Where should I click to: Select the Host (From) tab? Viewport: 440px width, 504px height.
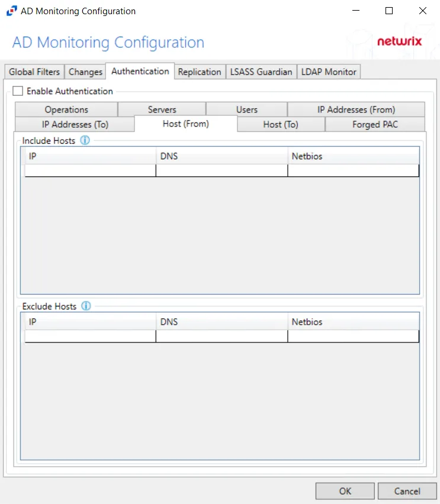[186, 124]
